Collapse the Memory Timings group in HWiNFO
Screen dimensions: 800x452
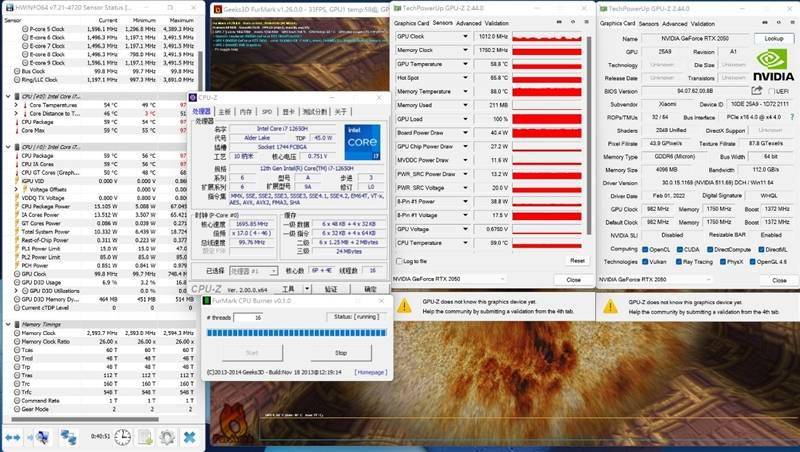(8, 324)
